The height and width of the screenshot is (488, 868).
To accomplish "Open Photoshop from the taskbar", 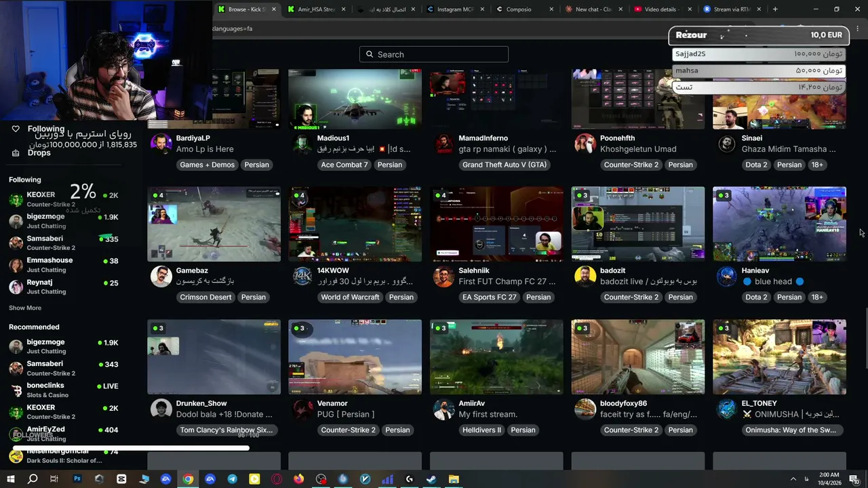I will click(77, 479).
